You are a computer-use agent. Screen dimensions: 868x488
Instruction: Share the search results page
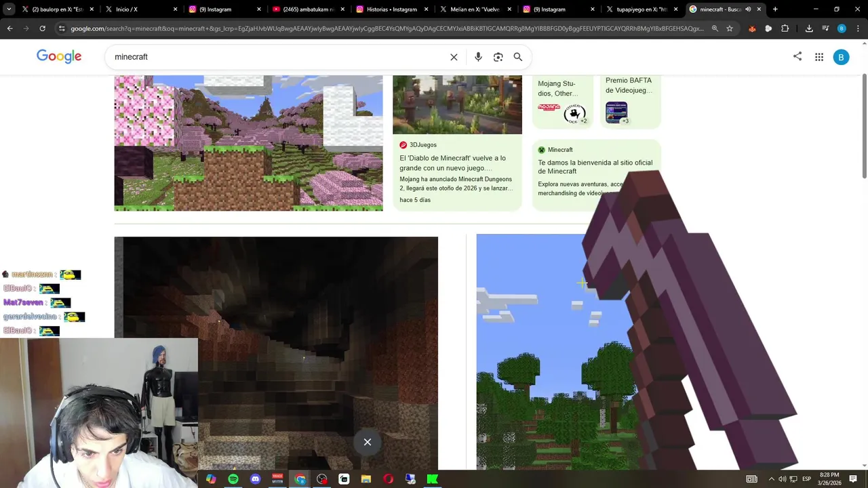point(797,57)
